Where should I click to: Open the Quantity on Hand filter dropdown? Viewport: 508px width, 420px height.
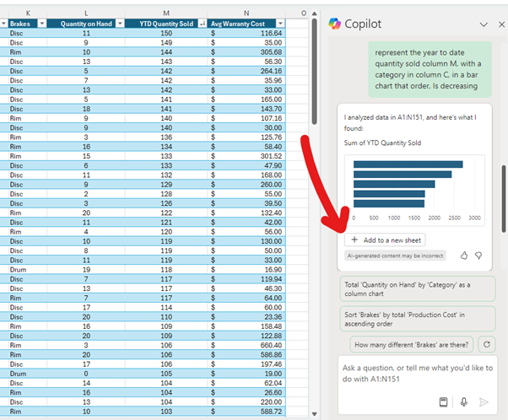click(x=120, y=24)
